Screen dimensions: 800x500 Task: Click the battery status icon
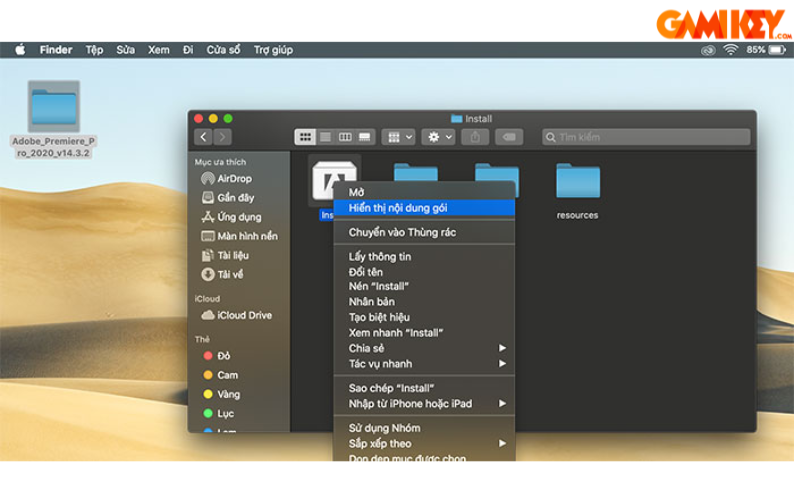778,50
